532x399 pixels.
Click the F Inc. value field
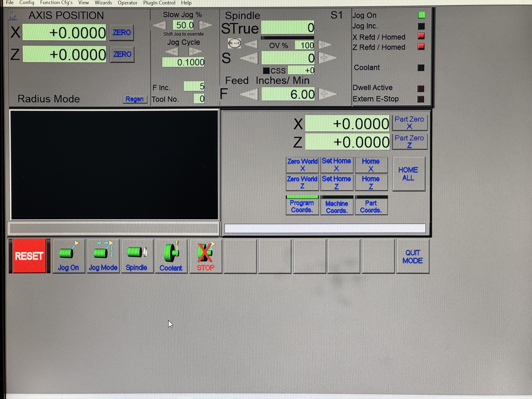(194, 86)
